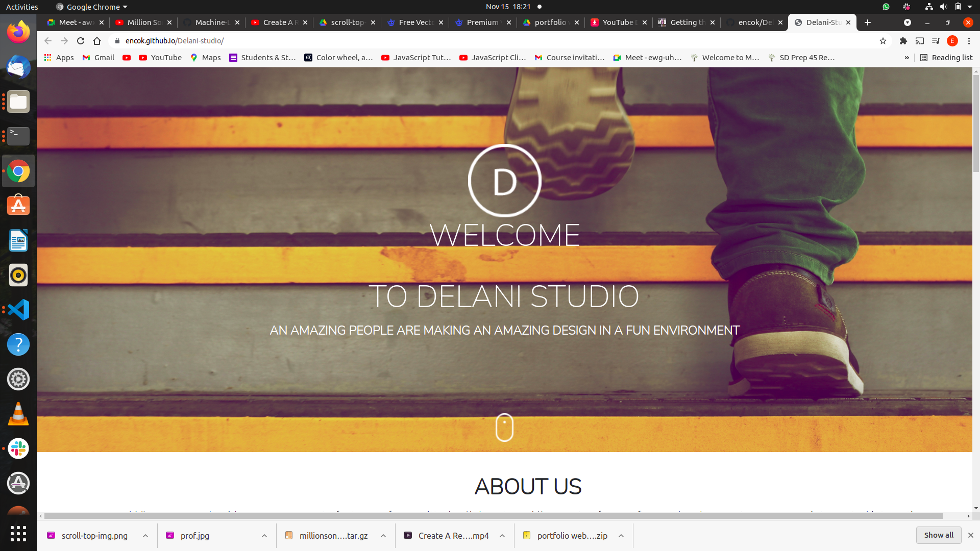This screenshot has height=551, width=980.
Task: Click the Cast screen icon
Action: pyautogui.click(x=920, y=41)
